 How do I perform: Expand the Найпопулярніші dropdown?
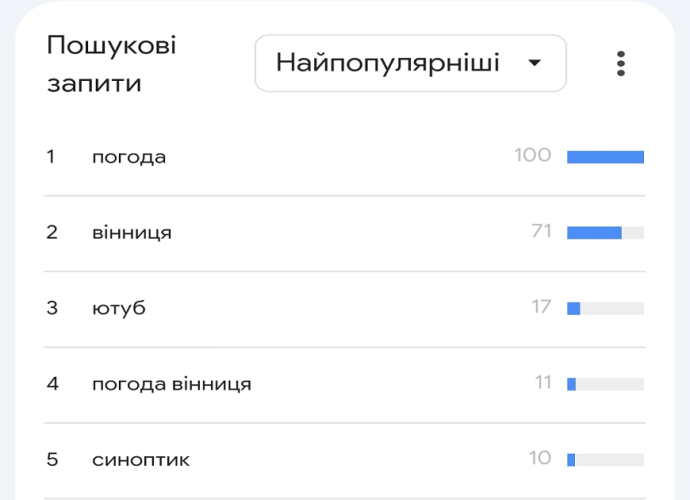point(410,63)
